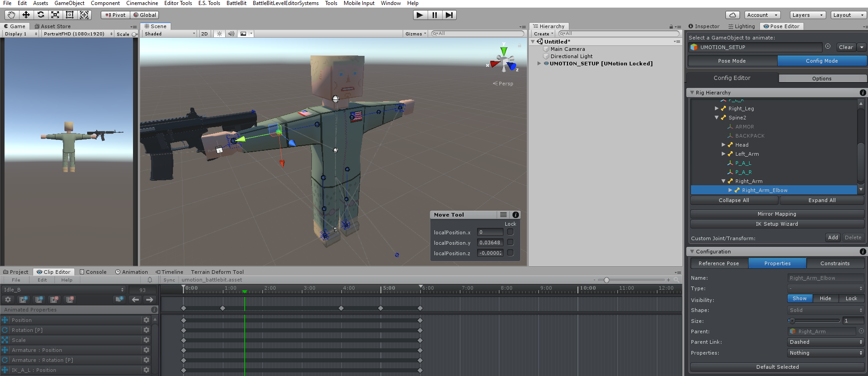
Task: Select the Hand tool in the toolbar
Action: [x=11, y=15]
